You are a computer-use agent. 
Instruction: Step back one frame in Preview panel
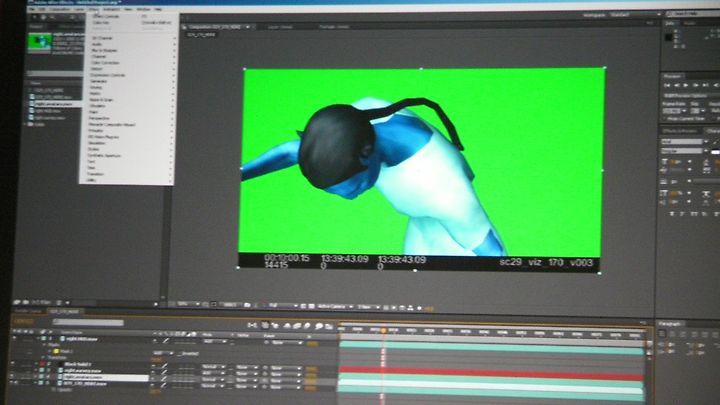pyautogui.click(x=677, y=85)
